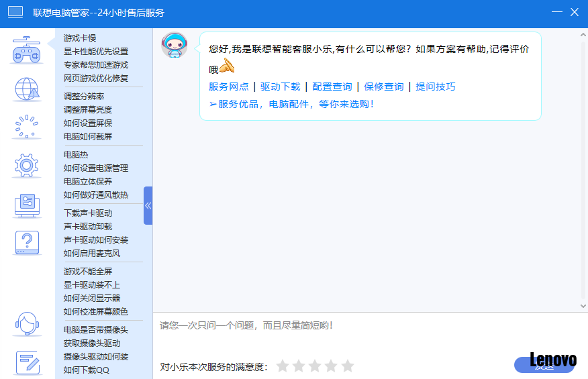The width and height of the screenshot is (588, 379).
Task: Rate the service two stars
Action: [x=299, y=366]
